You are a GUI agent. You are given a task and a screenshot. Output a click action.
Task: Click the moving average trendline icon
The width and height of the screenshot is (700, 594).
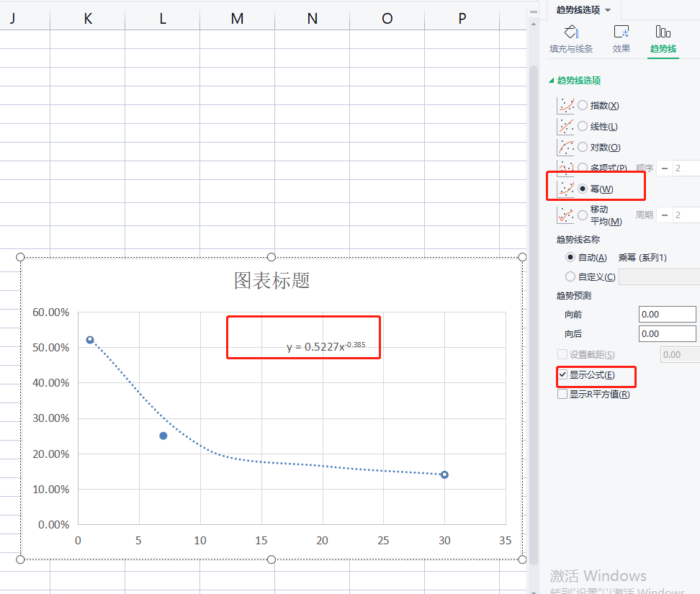click(x=566, y=215)
